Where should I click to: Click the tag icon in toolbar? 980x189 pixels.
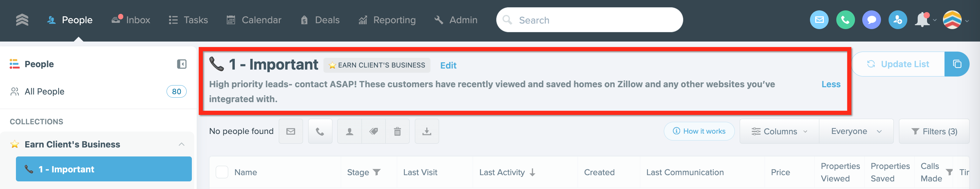(374, 131)
